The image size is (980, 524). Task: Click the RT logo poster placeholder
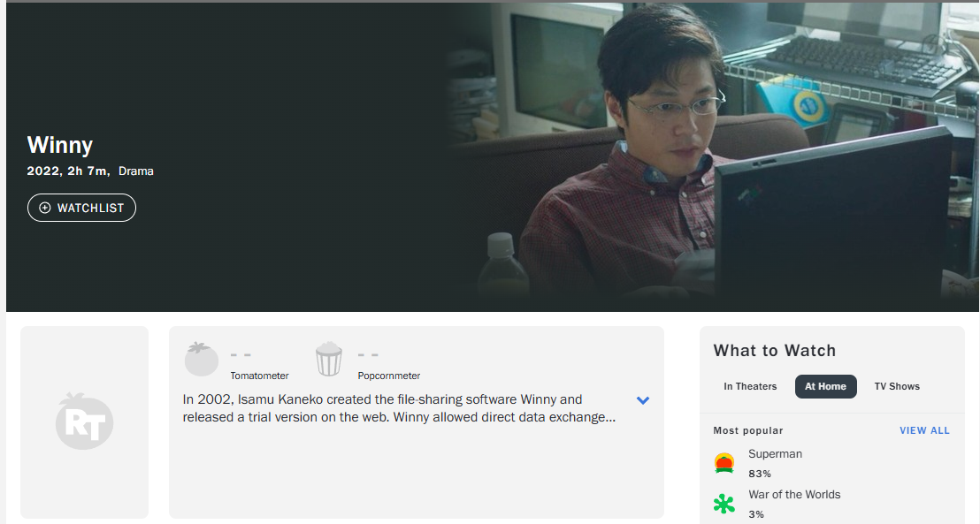point(84,421)
